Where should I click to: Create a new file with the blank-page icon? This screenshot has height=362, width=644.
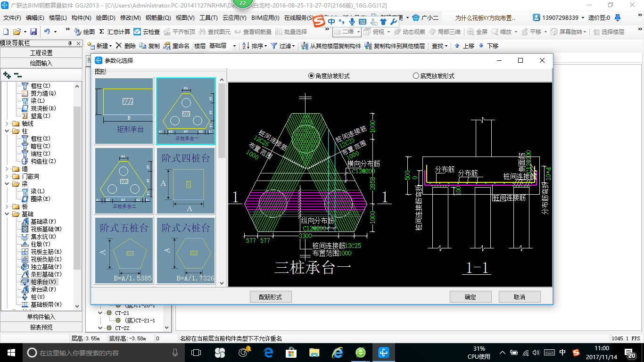pyautogui.click(x=6, y=32)
